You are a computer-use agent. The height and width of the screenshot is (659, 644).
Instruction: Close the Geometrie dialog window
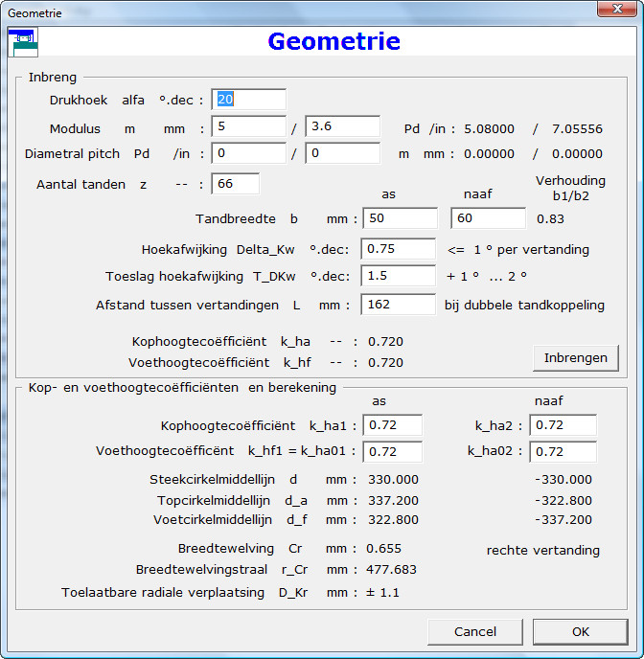coord(616,9)
